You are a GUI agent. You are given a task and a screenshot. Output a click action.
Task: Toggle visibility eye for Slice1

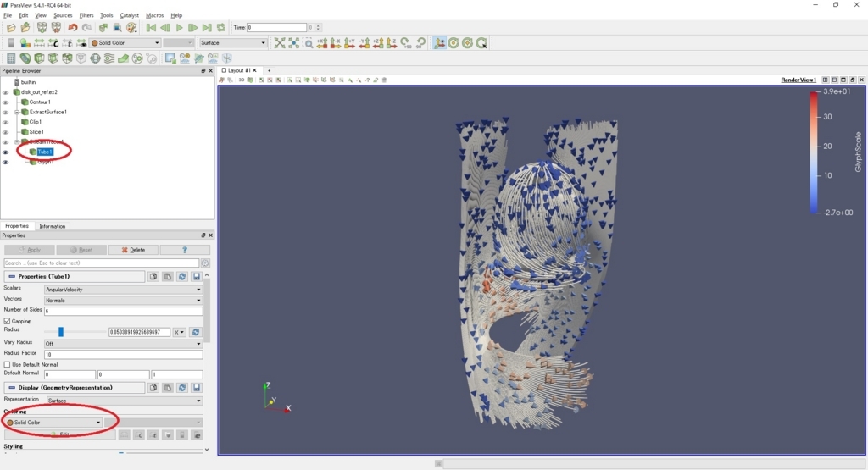tap(6, 132)
